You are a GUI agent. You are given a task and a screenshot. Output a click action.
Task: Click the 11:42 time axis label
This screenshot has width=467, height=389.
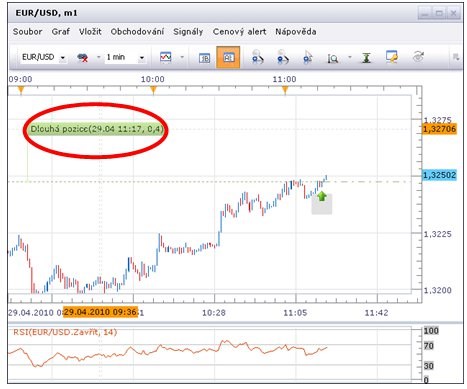tap(376, 313)
